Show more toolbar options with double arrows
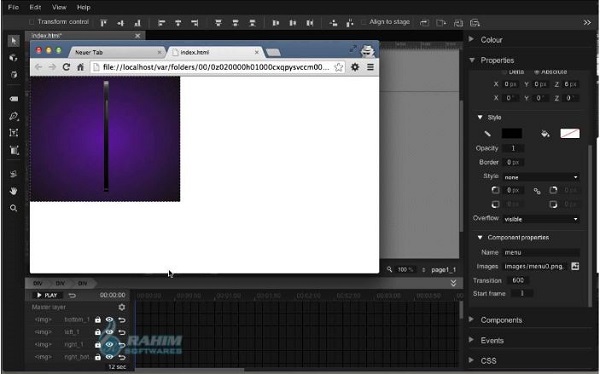This screenshot has height=374, width=600. click(587, 23)
